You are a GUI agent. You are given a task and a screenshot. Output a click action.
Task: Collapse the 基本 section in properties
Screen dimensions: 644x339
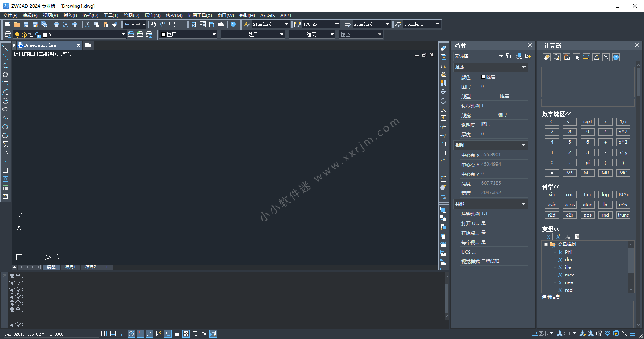coord(524,67)
